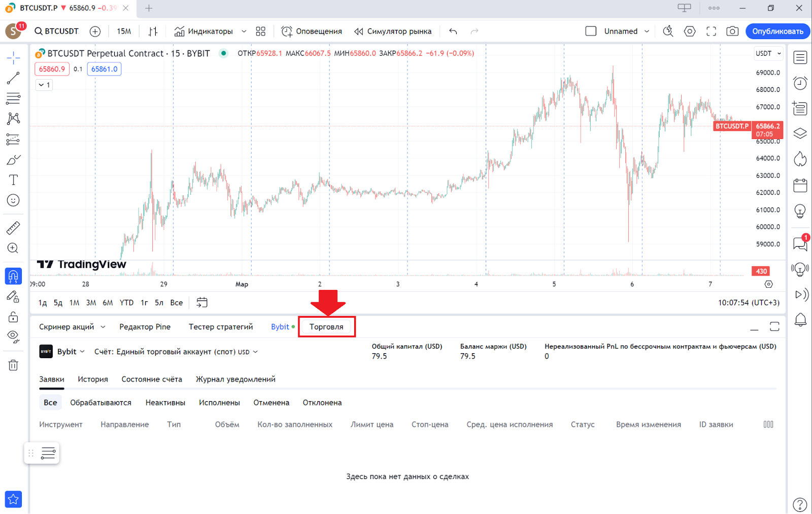
Task: Click the 65860.9 sell price button
Action: click(52, 69)
